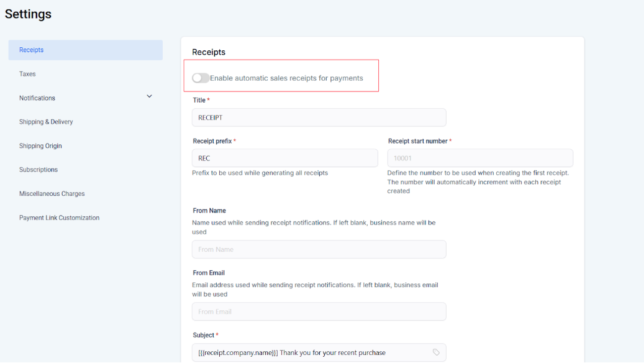This screenshot has width=644, height=363.
Task: Click the Title input containing RECEIPT
Action: pyautogui.click(x=319, y=117)
